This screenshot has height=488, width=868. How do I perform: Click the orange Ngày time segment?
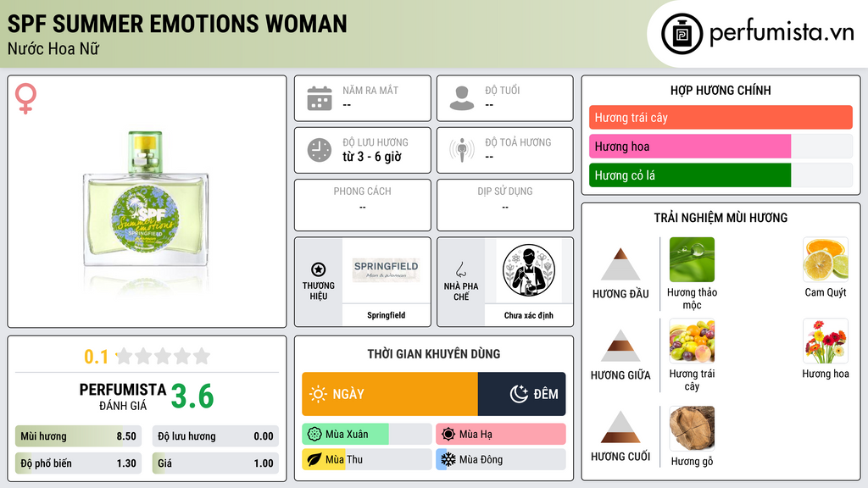(x=390, y=394)
